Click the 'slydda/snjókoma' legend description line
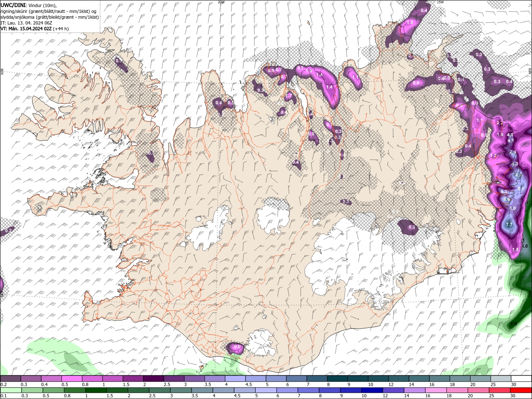 coord(49,17)
